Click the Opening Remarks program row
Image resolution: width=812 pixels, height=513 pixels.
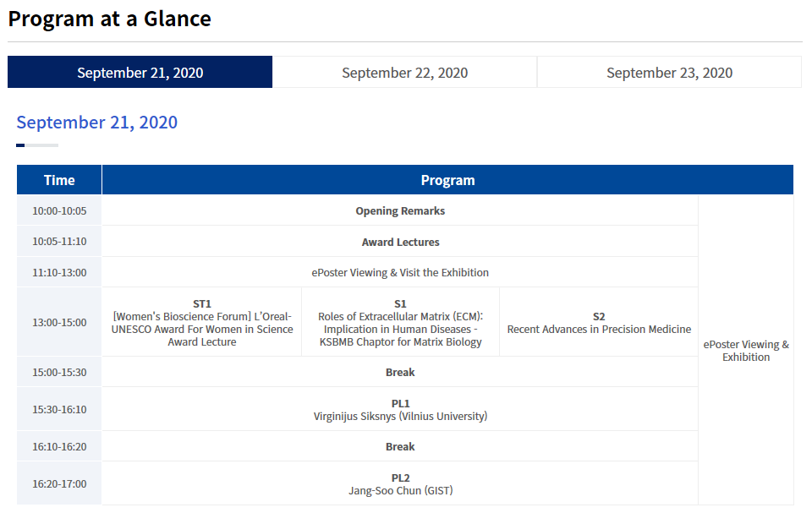399,211
